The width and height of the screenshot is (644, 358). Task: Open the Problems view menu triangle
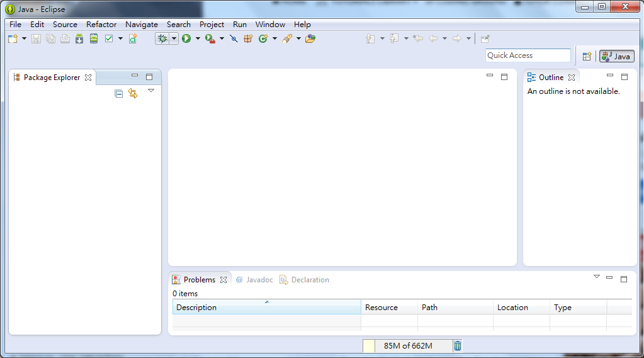[597, 277]
